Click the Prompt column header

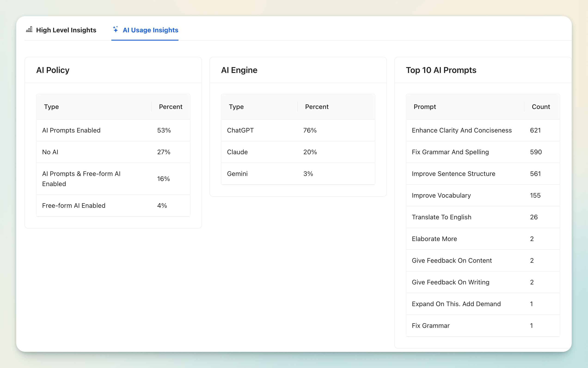pyautogui.click(x=425, y=107)
